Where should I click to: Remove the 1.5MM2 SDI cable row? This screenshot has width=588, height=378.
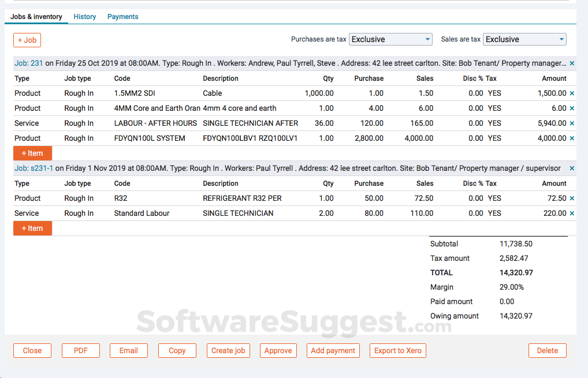[572, 93]
